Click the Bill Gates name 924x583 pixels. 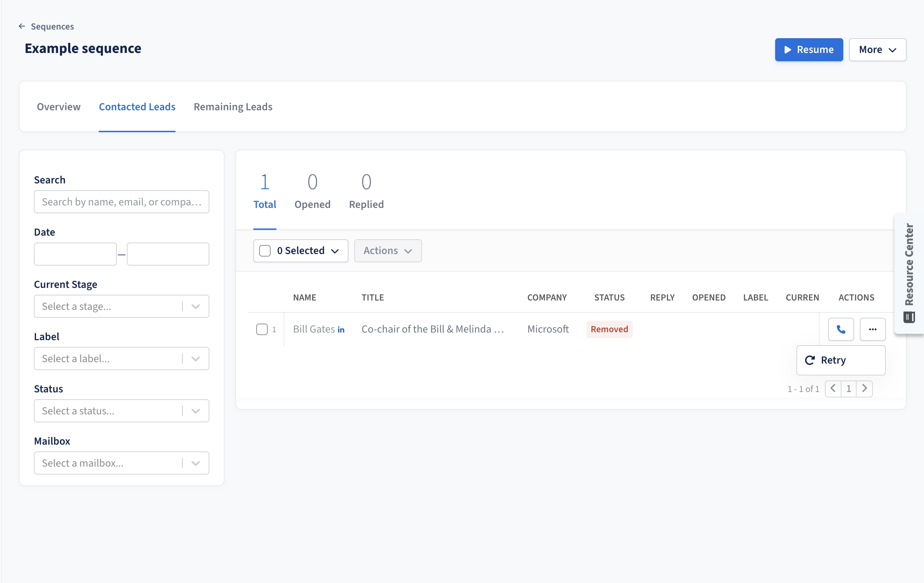point(314,329)
